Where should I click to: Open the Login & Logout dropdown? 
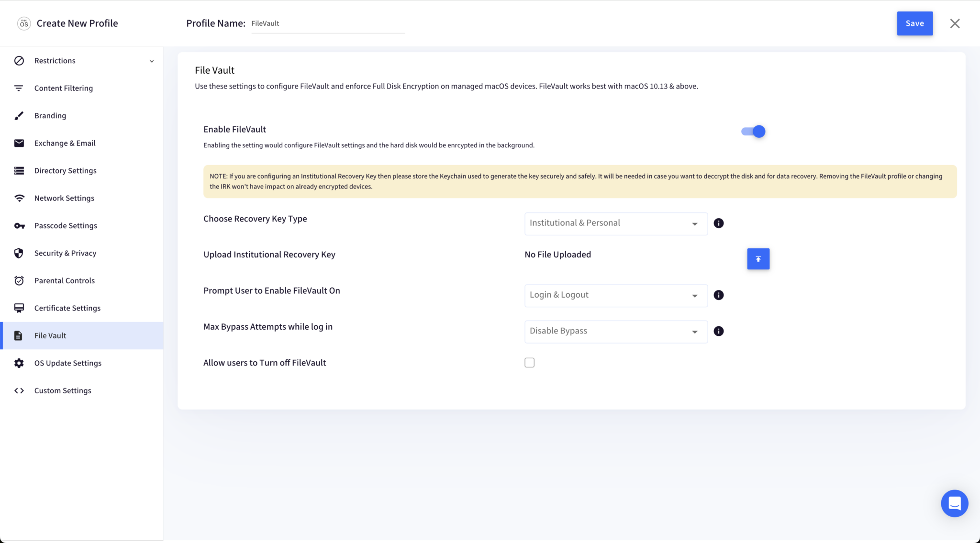[x=616, y=296]
